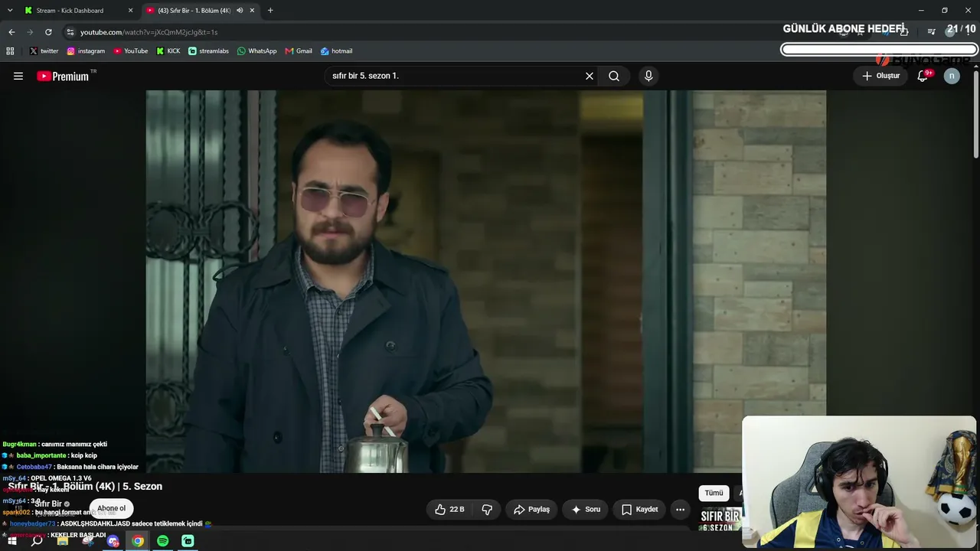Open the WhatsApp bookmark

pos(256,51)
